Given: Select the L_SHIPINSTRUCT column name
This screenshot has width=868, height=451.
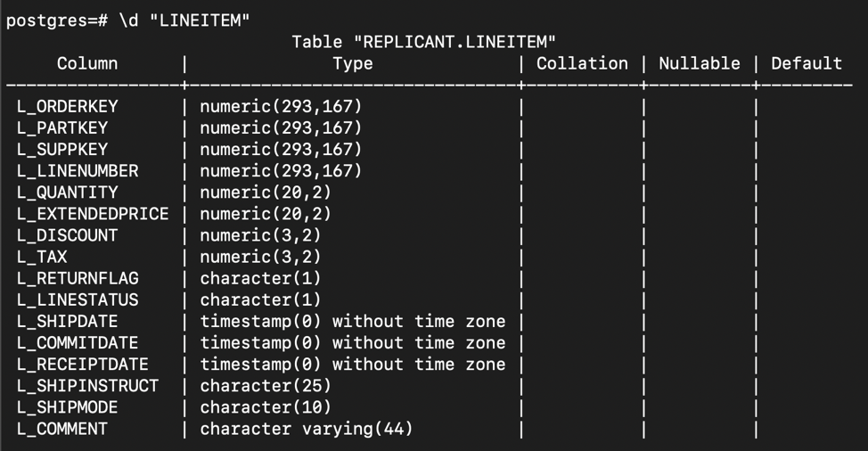Looking at the screenshot, I should pyautogui.click(x=87, y=386).
